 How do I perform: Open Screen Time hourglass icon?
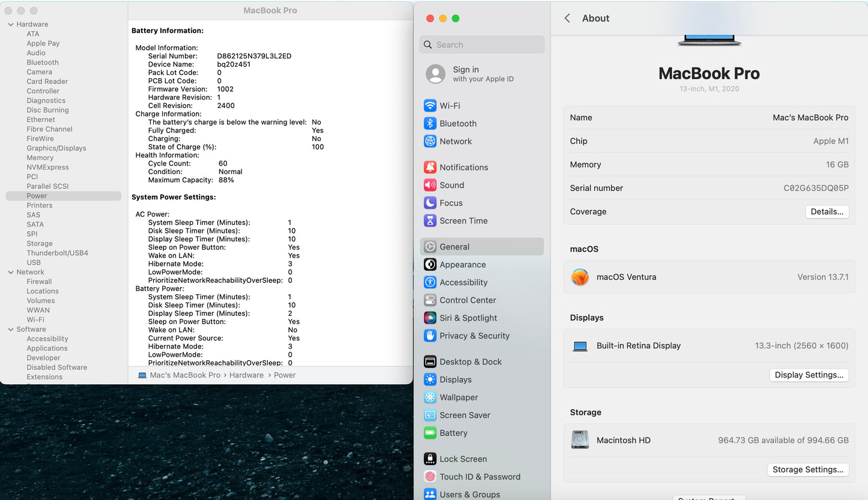(x=430, y=221)
